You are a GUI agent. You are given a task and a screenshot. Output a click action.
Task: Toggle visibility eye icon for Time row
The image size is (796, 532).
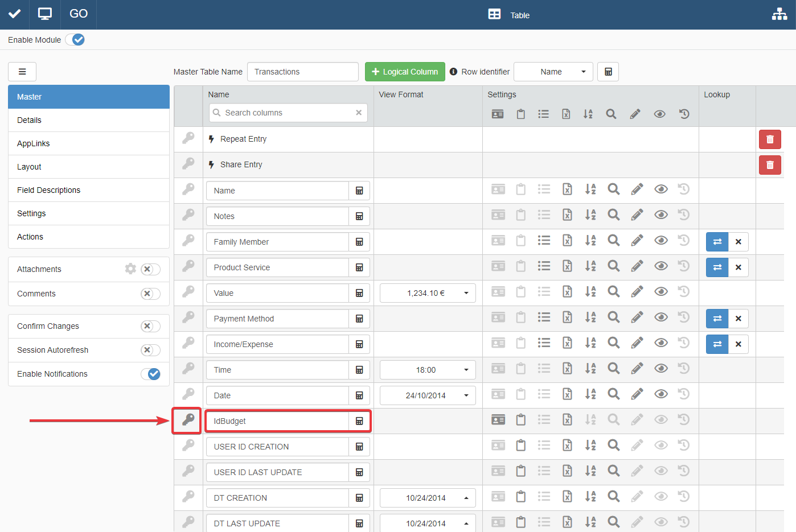[660, 369]
